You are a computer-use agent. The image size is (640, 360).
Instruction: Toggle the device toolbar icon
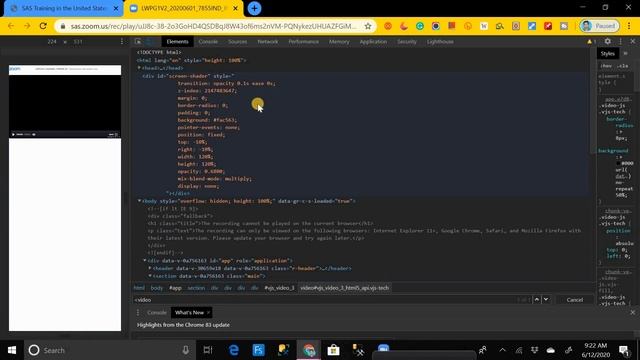click(150, 41)
